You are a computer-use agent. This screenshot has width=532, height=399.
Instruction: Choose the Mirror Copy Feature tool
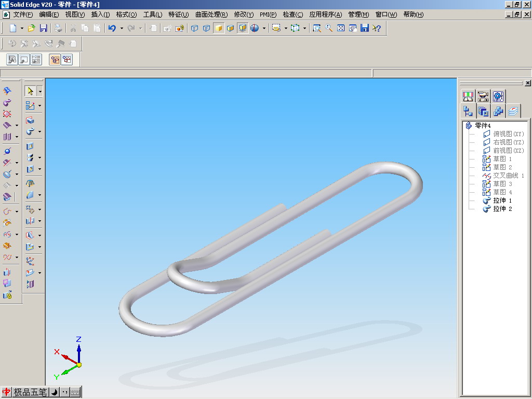coord(30,221)
